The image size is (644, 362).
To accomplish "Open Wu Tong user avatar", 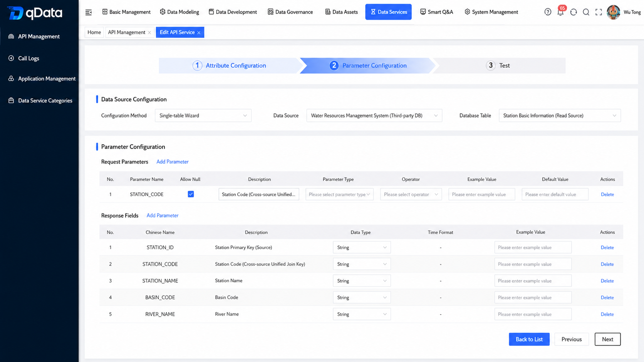I will pyautogui.click(x=613, y=12).
